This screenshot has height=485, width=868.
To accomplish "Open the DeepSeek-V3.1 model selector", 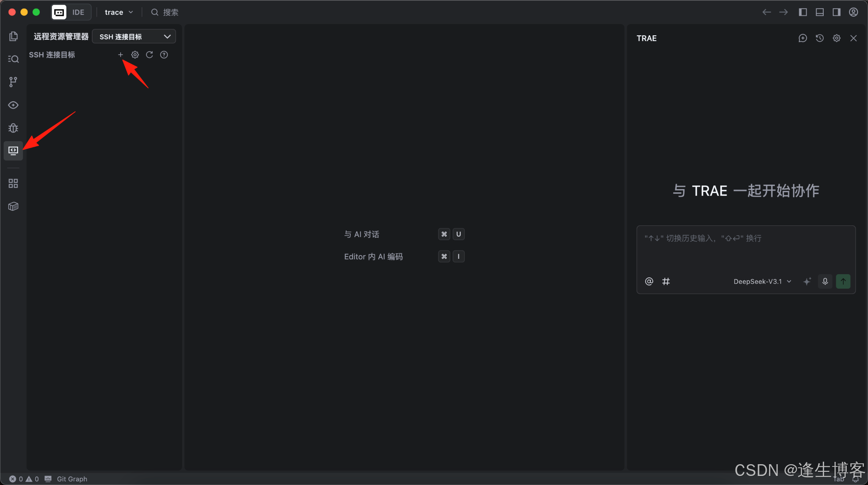I will pyautogui.click(x=762, y=281).
